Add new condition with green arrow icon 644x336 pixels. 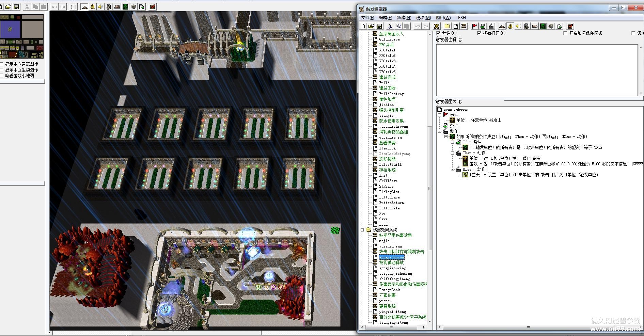[x=483, y=26]
